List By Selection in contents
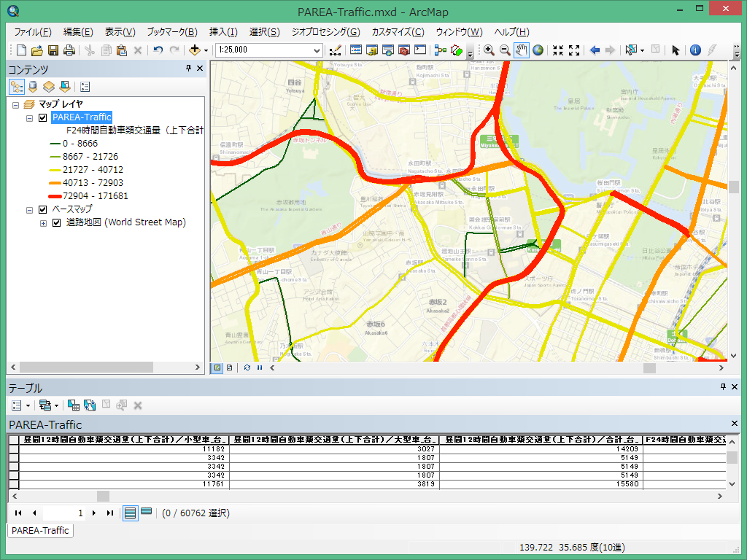This screenshot has height=560, width=747. [65, 87]
